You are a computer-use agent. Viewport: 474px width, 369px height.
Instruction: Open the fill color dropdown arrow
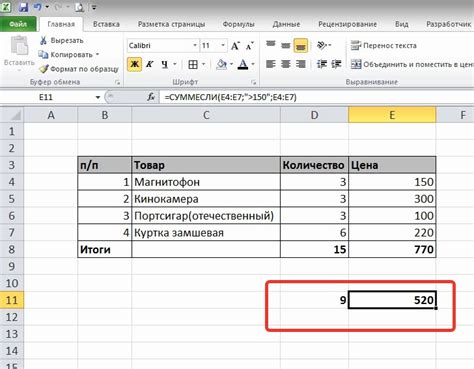click(231, 64)
